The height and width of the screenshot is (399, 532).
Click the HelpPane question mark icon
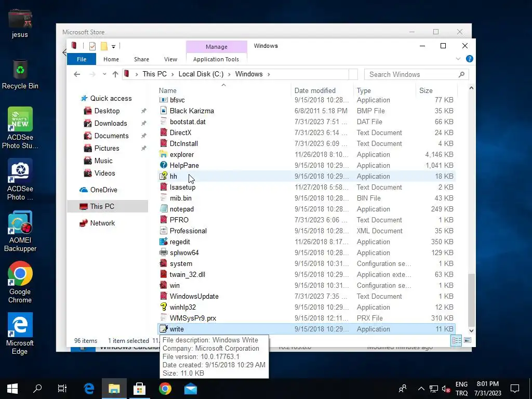[x=164, y=165]
